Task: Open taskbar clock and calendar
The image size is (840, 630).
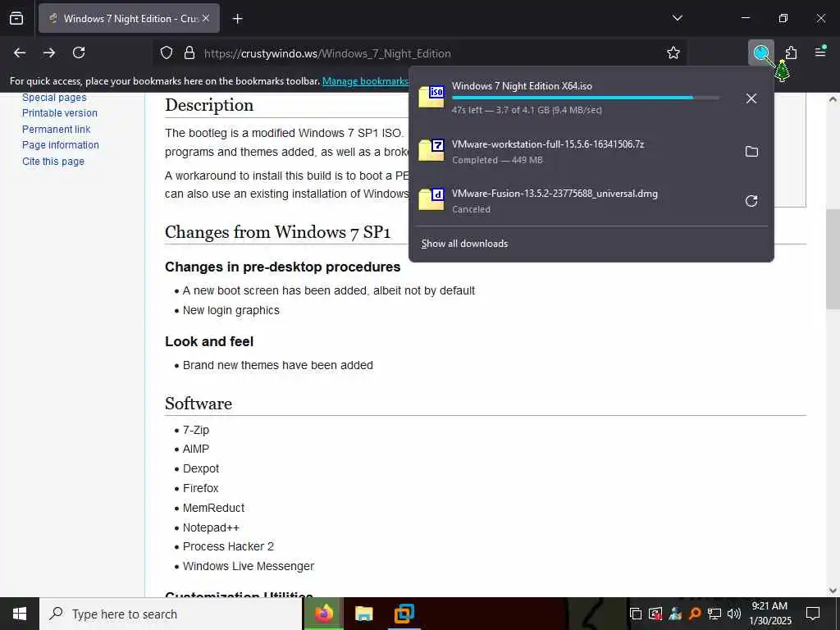Action: point(769,614)
